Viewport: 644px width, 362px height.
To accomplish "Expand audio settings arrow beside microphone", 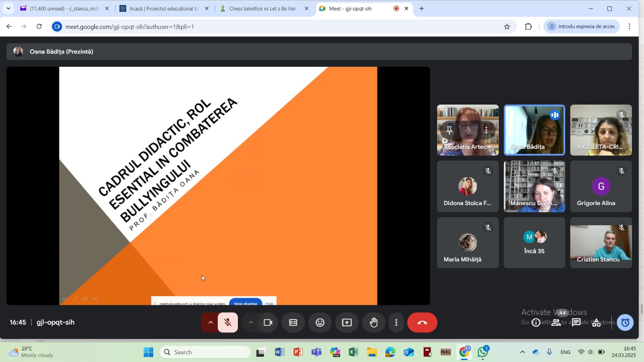I will (x=210, y=323).
